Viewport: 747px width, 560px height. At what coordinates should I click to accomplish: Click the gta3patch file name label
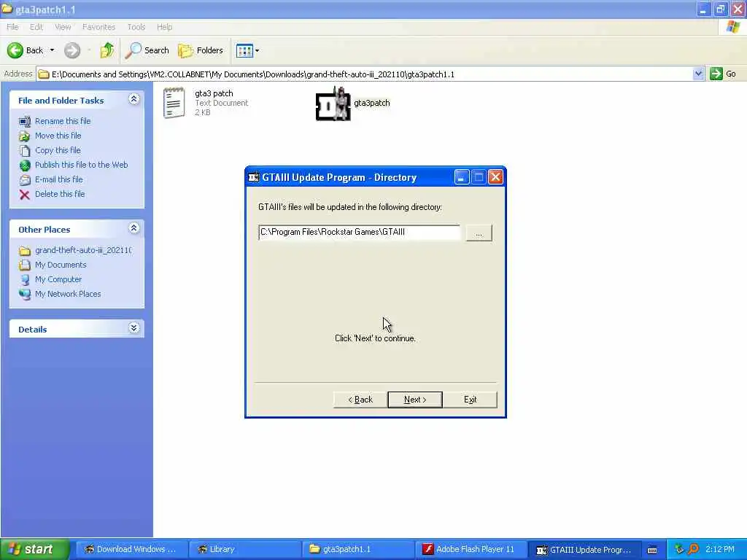(371, 103)
